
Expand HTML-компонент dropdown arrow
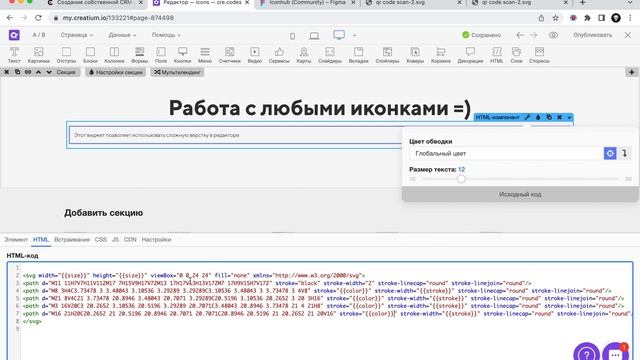(569, 118)
